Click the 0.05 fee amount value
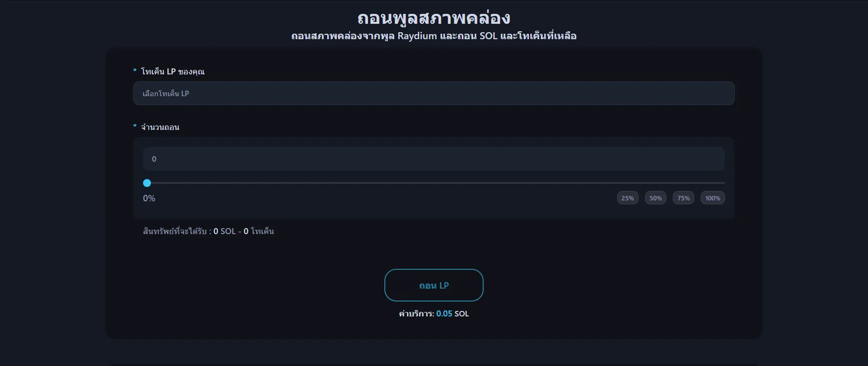The image size is (868, 366). point(444,313)
